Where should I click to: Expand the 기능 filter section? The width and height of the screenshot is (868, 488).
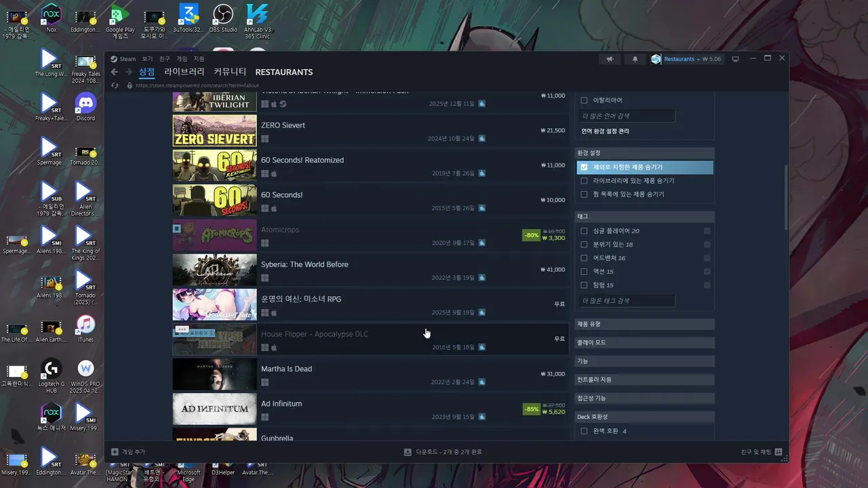[644, 361]
